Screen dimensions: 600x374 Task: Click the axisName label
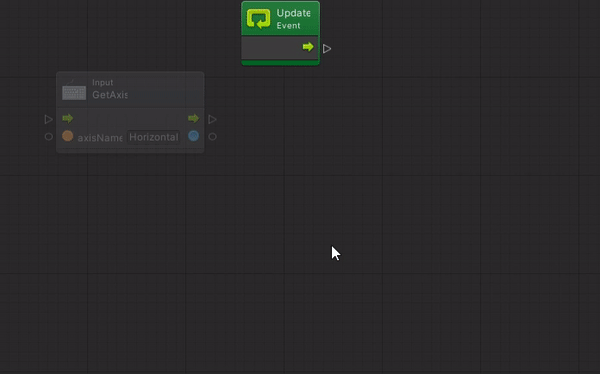tap(100, 138)
